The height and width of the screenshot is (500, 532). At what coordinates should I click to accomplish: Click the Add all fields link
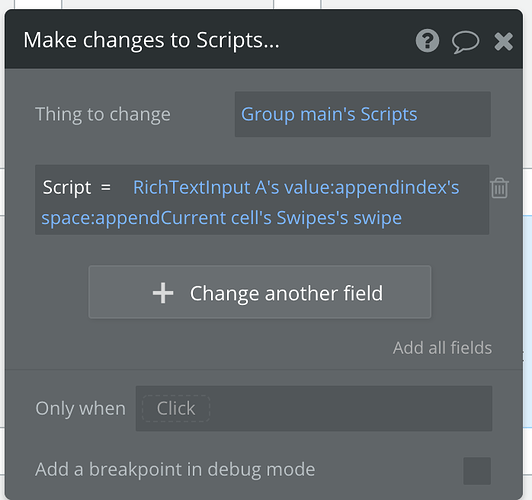(442, 348)
